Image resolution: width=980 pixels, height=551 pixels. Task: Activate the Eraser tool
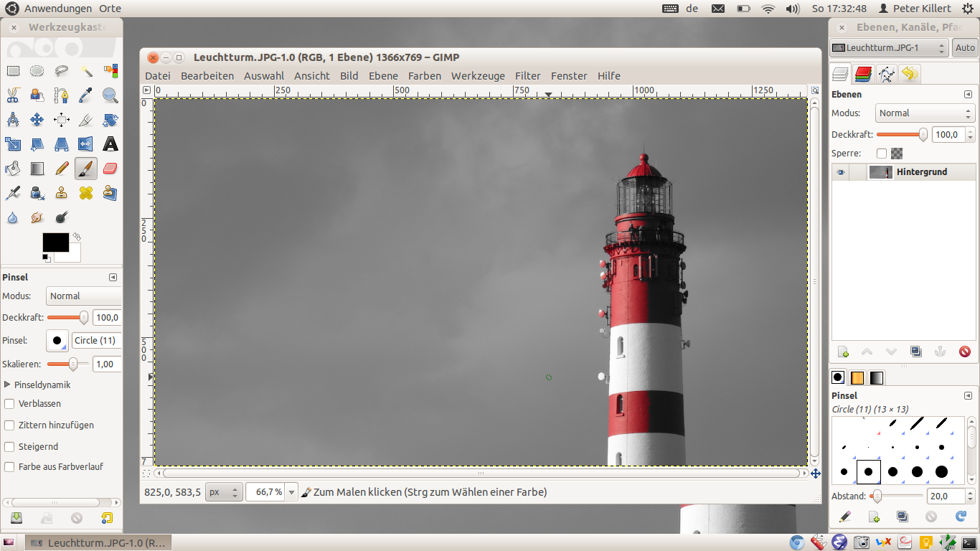coord(110,169)
